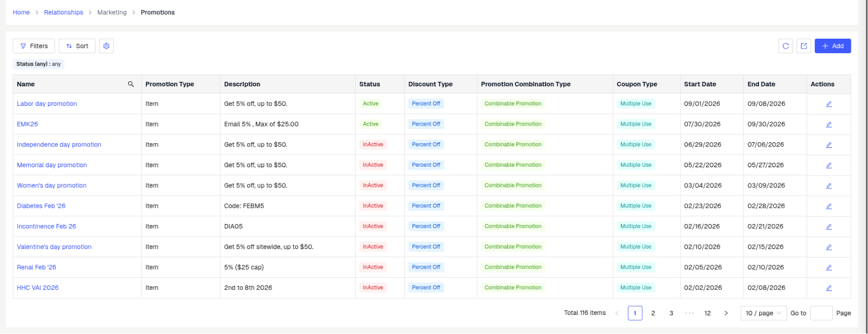Click the edit pencil for EMK26
The height and width of the screenshot is (334, 868).
(x=829, y=125)
